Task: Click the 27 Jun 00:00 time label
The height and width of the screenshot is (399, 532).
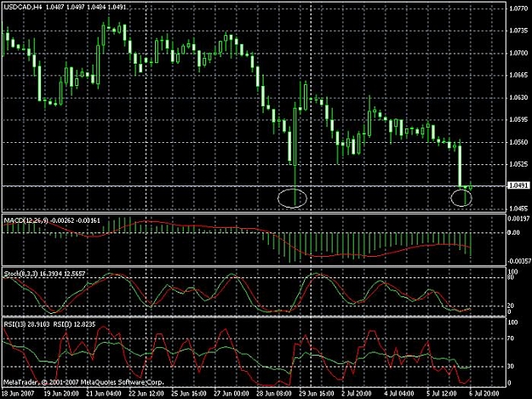Action: point(232,394)
